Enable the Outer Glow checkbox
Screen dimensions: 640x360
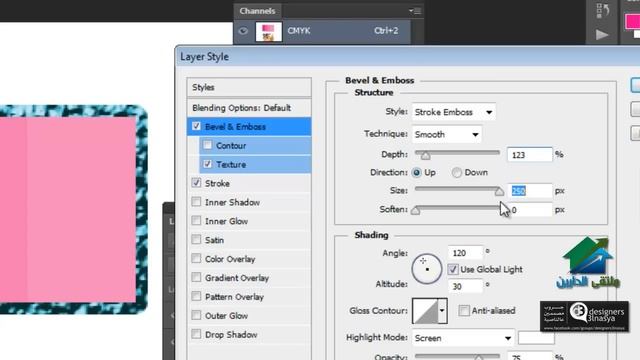[x=196, y=315]
